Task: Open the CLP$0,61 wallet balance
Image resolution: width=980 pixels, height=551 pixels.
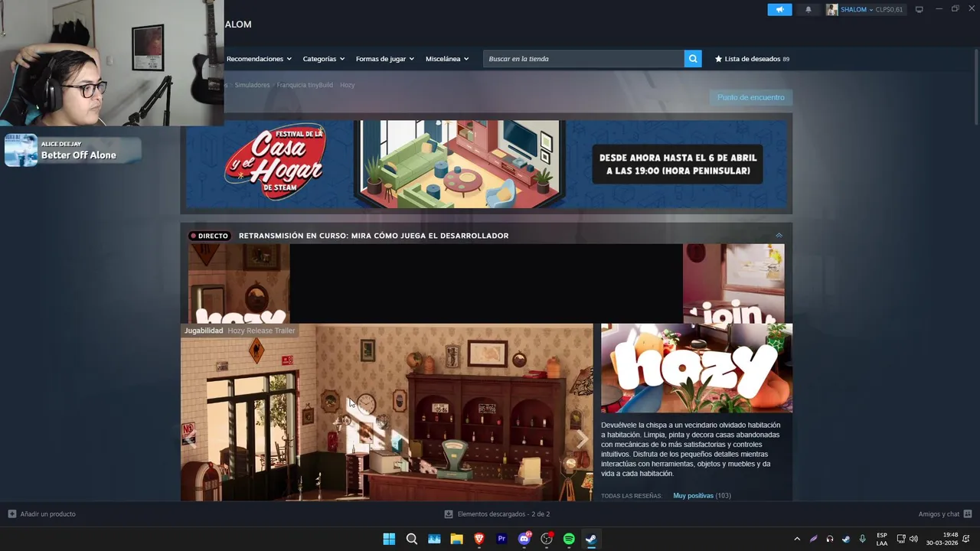Action: pyautogui.click(x=889, y=10)
